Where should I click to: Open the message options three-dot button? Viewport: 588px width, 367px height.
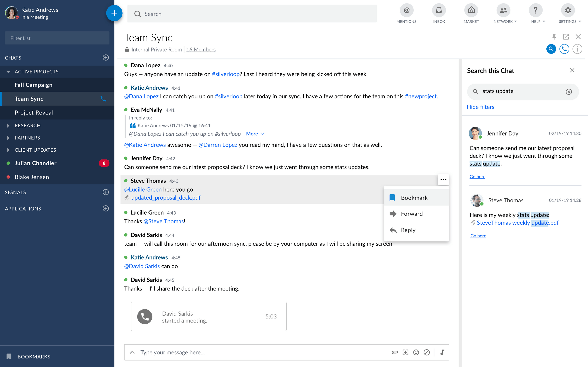pos(443,180)
